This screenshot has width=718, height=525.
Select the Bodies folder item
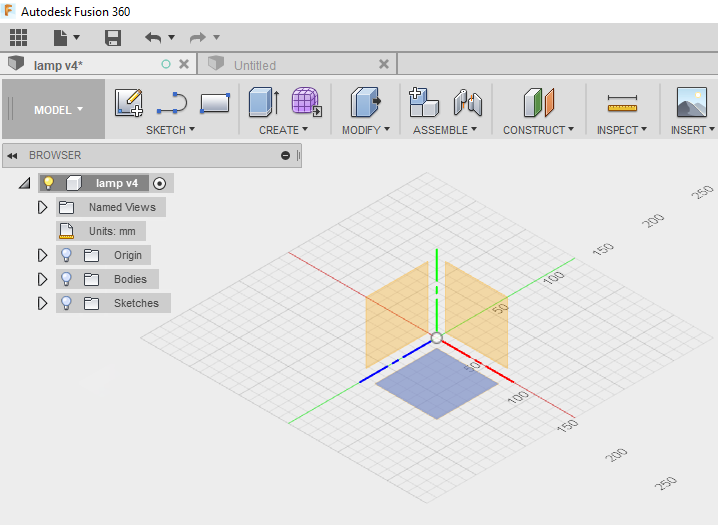130,279
